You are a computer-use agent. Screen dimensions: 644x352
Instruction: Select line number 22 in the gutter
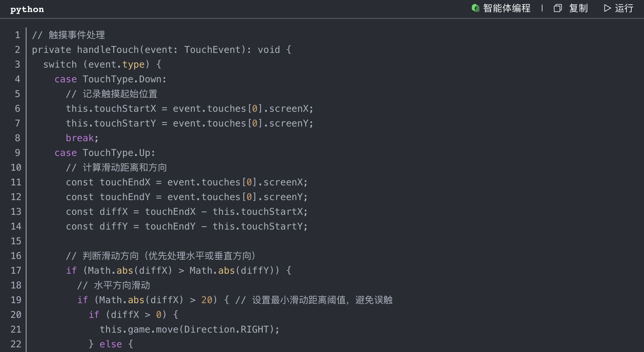(16, 344)
